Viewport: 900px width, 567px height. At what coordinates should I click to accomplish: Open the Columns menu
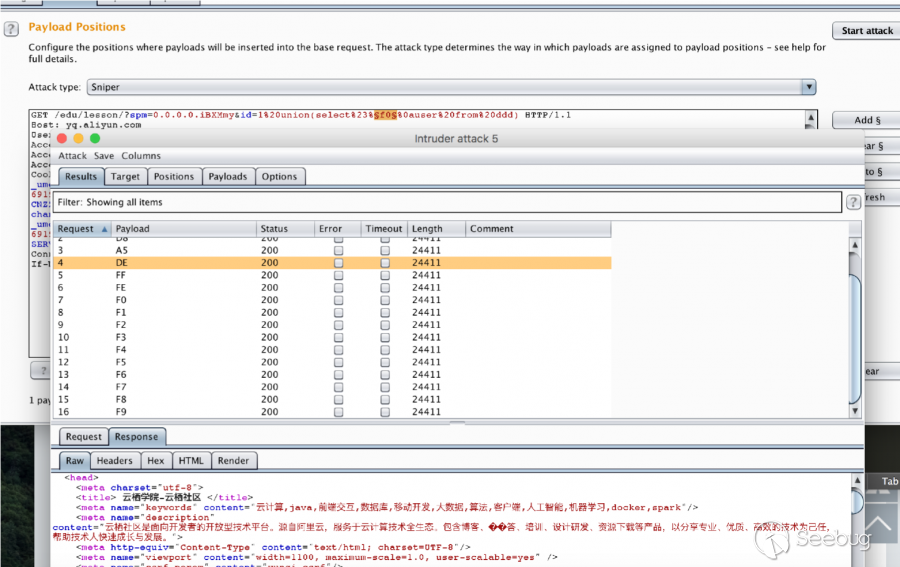141,156
